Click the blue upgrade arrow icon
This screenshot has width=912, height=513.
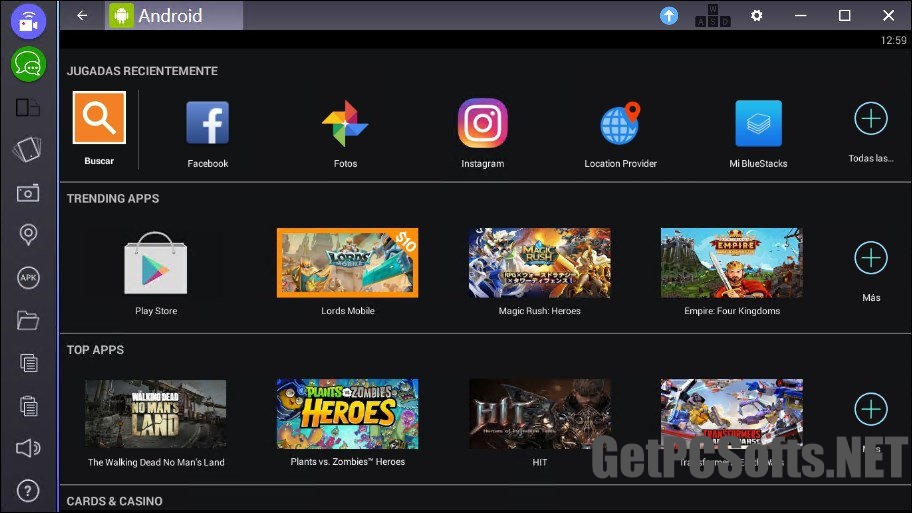point(669,16)
